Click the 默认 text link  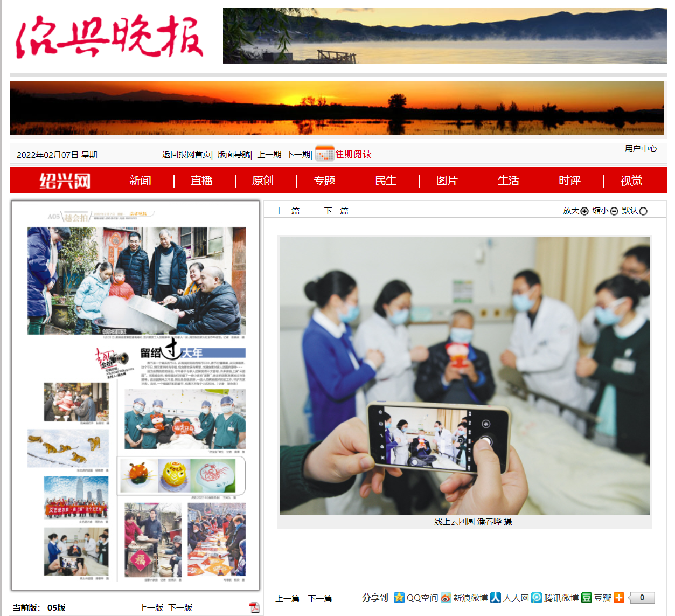click(x=630, y=211)
